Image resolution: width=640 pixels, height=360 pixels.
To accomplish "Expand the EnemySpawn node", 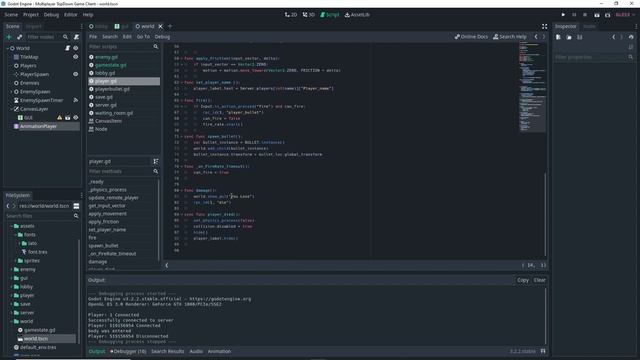I will tap(11, 92).
